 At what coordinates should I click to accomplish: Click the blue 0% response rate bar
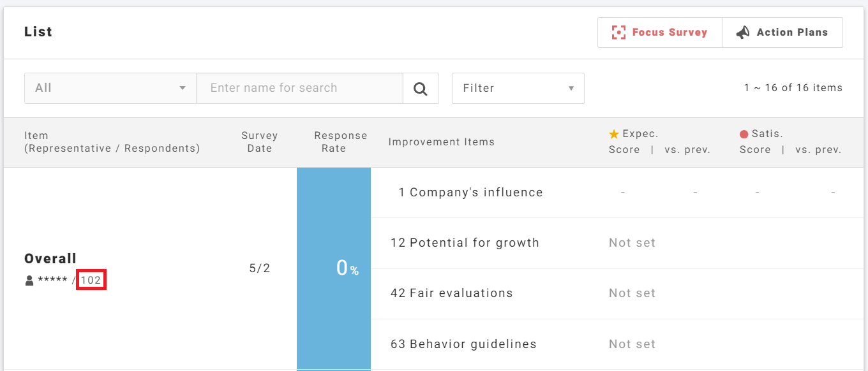click(333, 268)
